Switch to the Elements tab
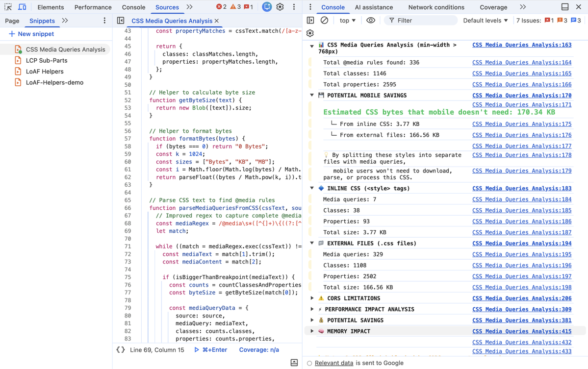 pos(51,7)
